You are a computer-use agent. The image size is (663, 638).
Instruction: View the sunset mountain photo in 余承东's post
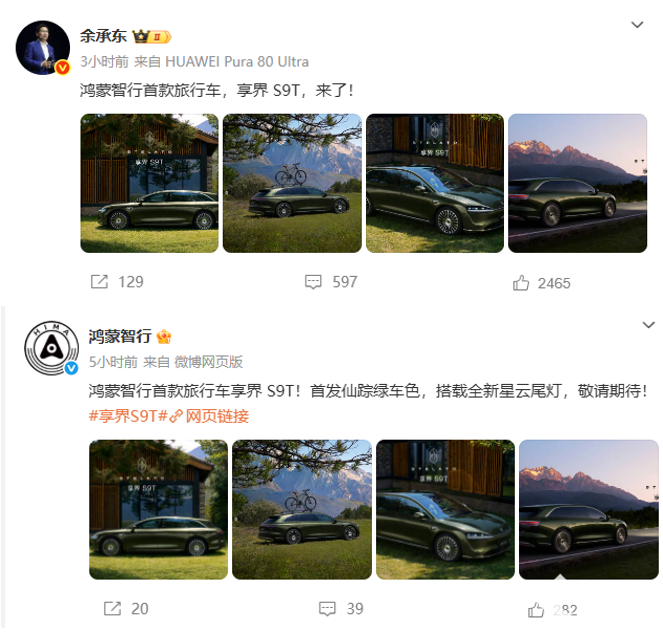pyautogui.click(x=578, y=183)
